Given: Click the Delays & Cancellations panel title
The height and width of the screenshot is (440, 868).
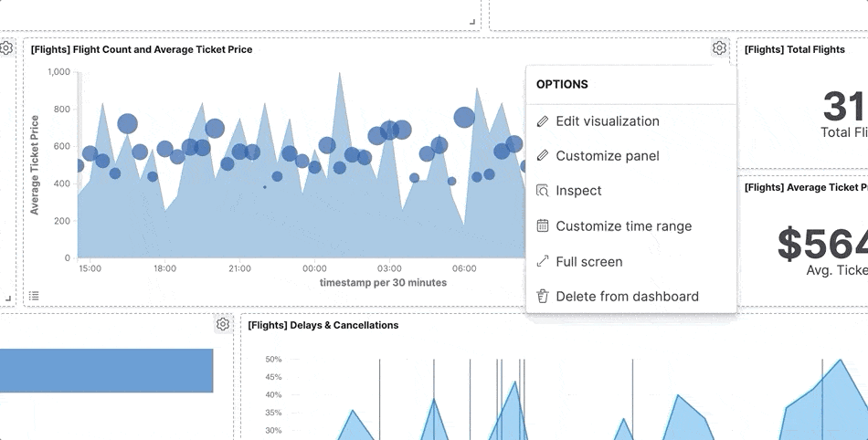Looking at the screenshot, I should pyautogui.click(x=323, y=325).
